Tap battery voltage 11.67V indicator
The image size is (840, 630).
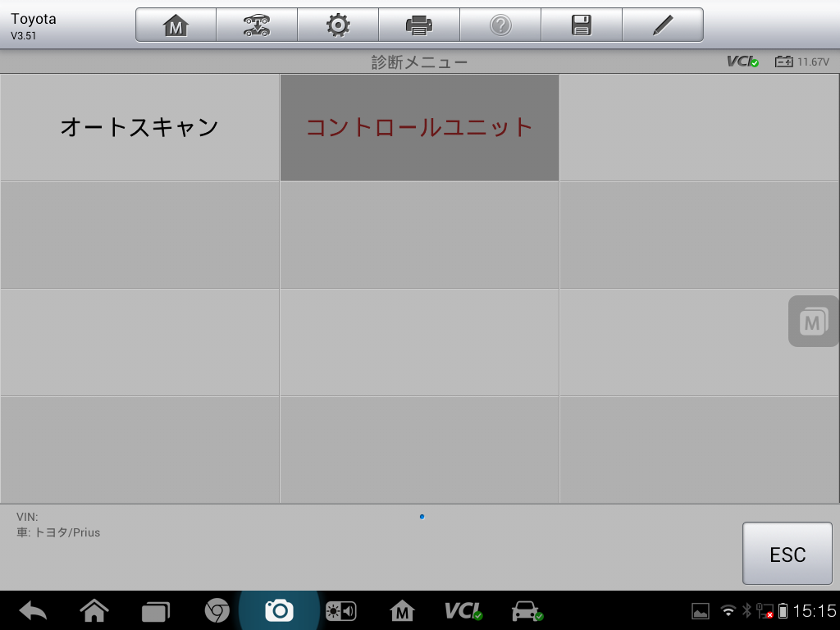click(x=802, y=62)
